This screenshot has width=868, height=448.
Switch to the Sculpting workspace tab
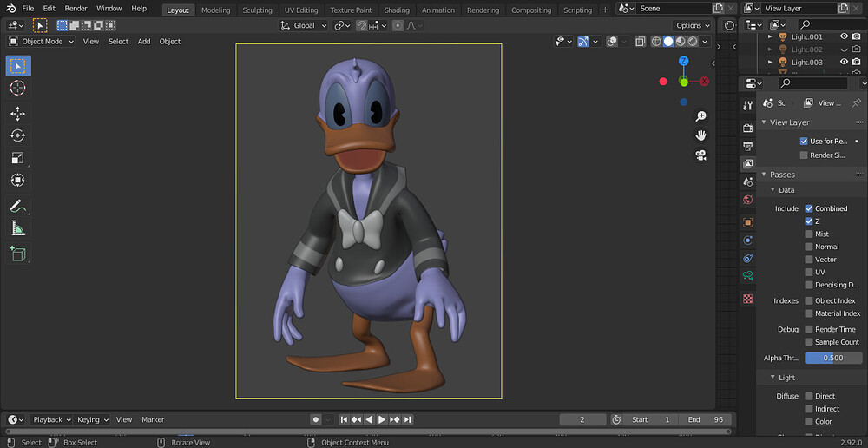click(258, 10)
